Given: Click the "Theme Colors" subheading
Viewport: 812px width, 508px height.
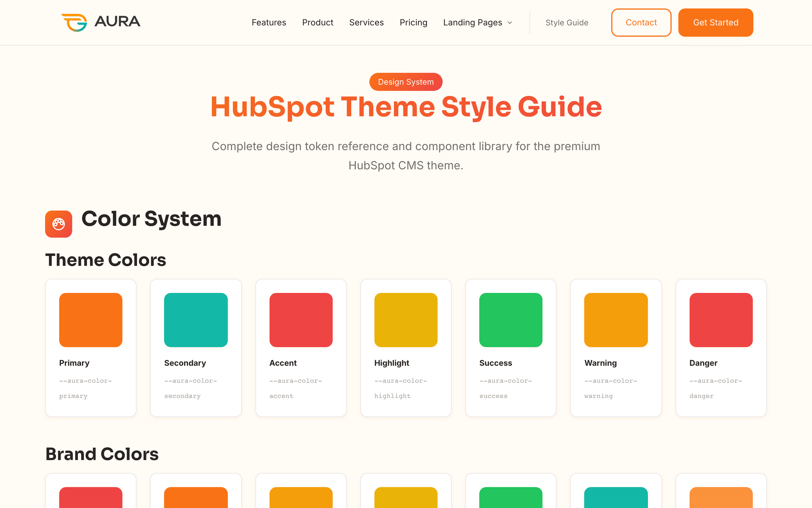Looking at the screenshot, I should [x=106, y=260].
